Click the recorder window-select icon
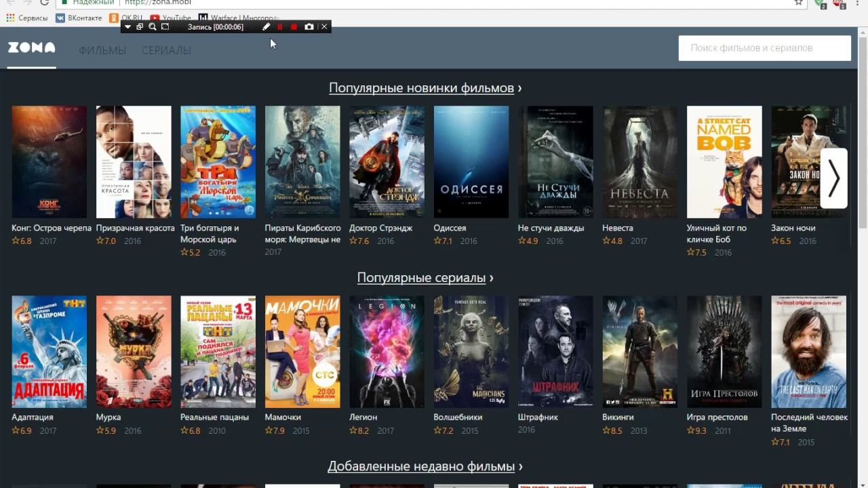Screen dimensions: 868x488 click(140, 27)
